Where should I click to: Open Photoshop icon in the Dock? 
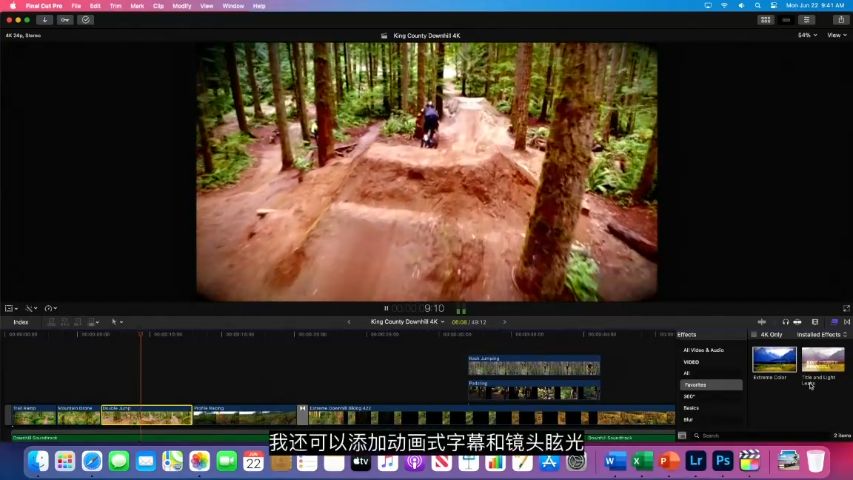[x=722, y=461]
